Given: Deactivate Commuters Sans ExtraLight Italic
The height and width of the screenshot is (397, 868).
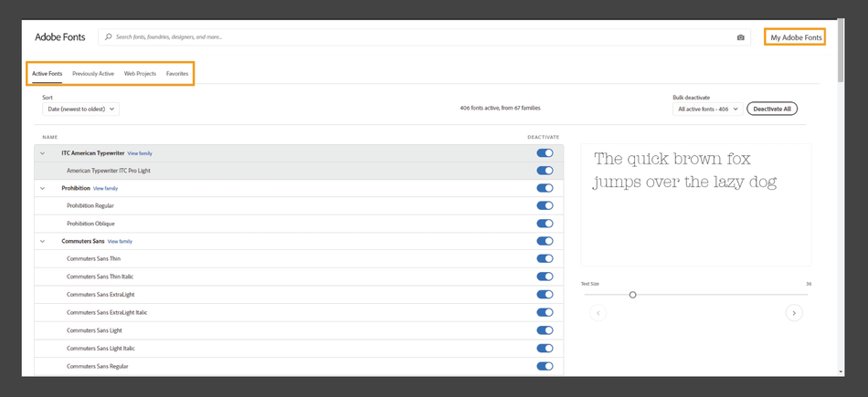Looking at the screenshot, I should tap(545, 312).
